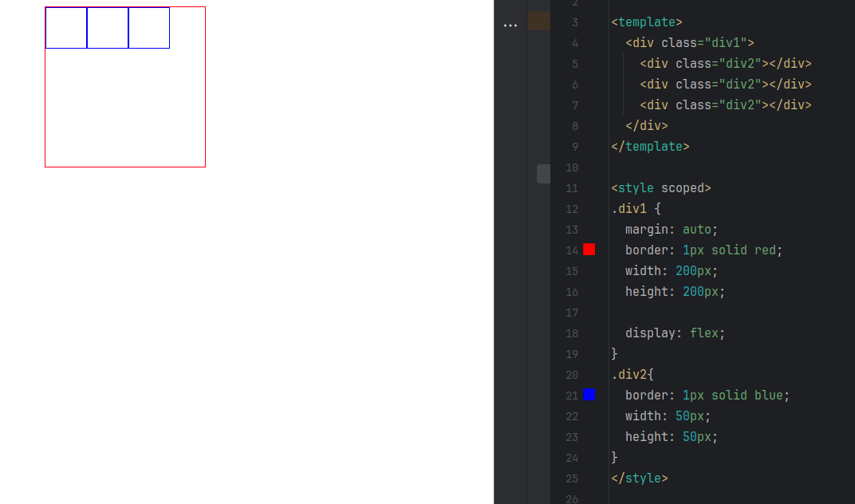Open the blue color swatch in gutter
855x504 pixels.
(x=589, y=395)
